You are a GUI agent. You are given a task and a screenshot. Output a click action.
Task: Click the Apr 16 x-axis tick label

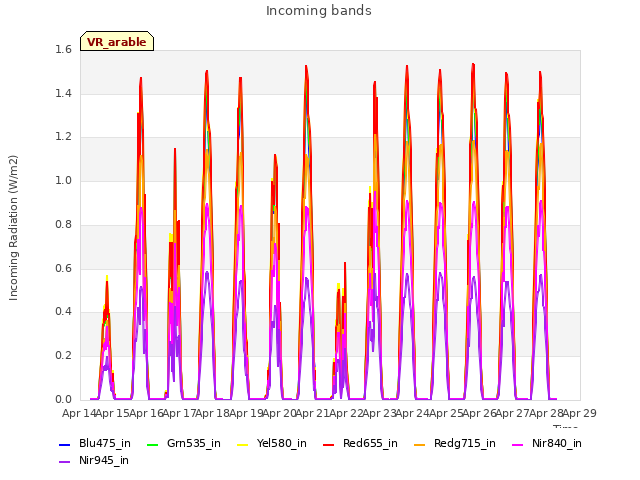point(146,413)
